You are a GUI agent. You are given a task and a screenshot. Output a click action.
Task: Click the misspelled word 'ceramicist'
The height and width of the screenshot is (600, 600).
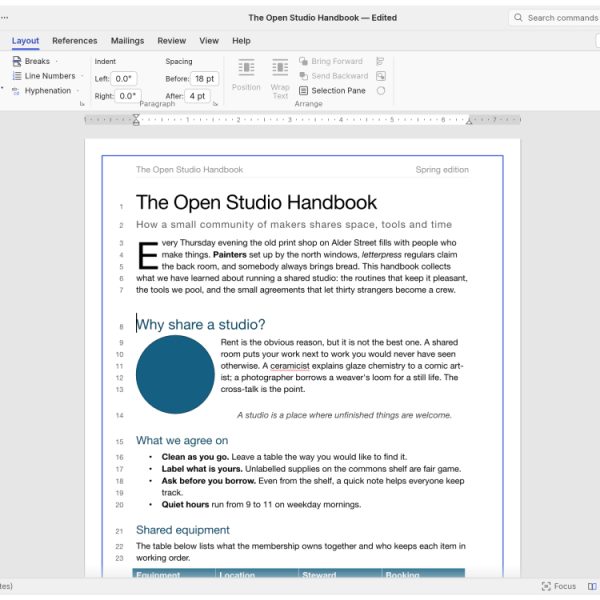tap(290, 366)
